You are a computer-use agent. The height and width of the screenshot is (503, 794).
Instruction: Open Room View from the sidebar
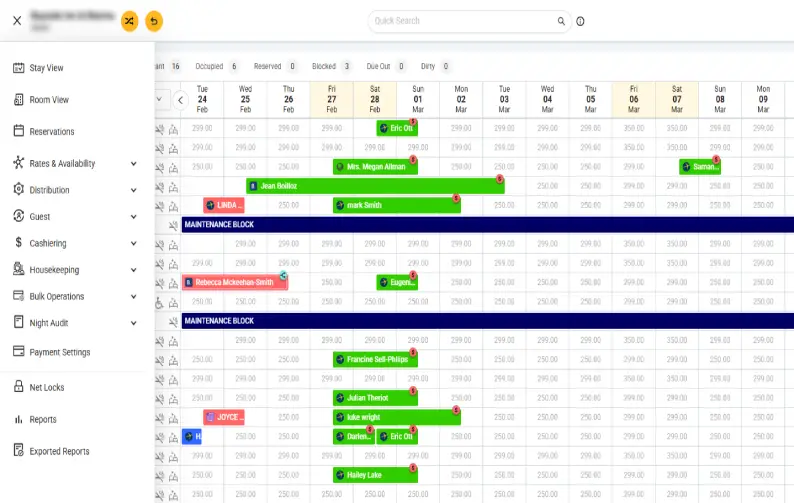(x=49, y=100)
